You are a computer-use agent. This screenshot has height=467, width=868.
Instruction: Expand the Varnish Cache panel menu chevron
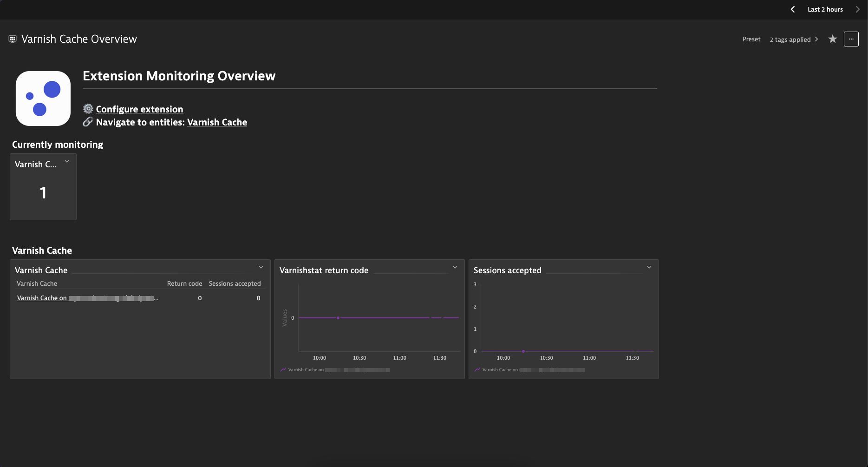click(261, 267)
